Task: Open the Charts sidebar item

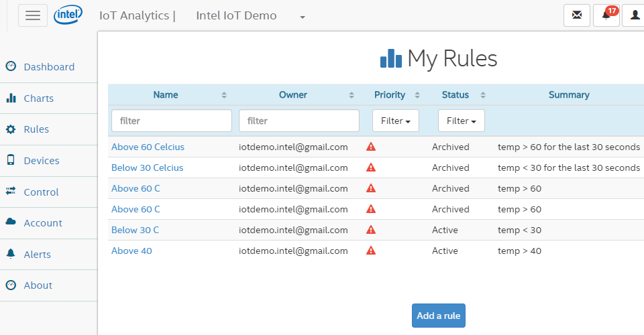Action: click(x=38, y=98)
